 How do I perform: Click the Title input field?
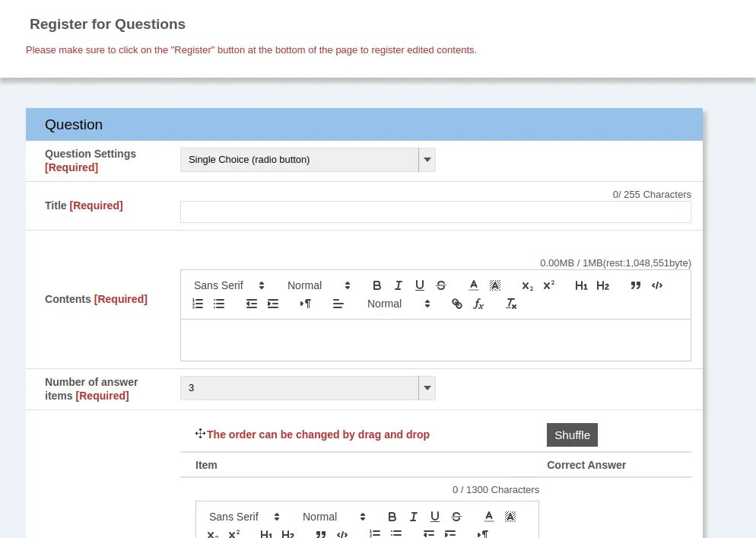point(435,212)
